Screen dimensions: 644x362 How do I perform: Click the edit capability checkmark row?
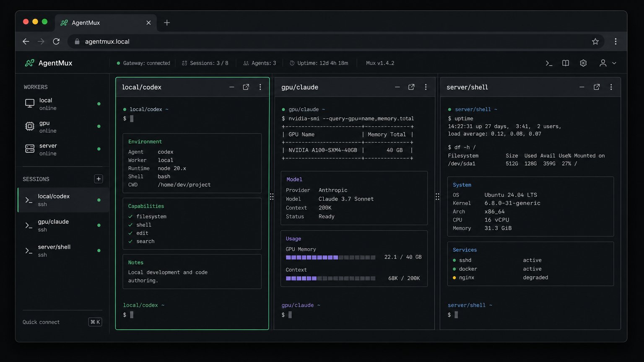[138, 233]
